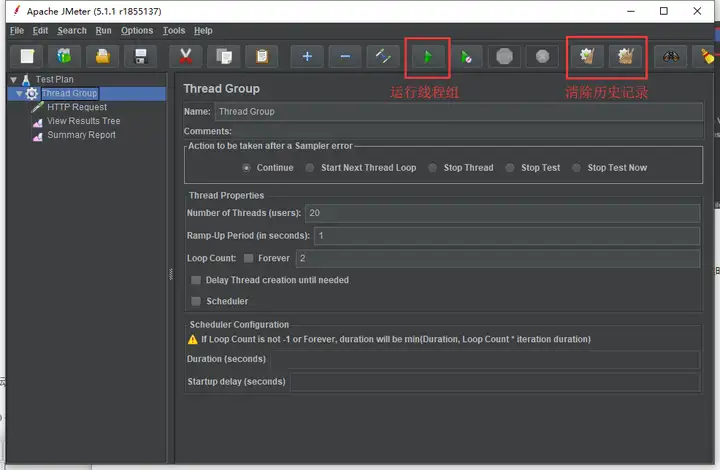Select the Test Plan tree label

coord(55,79)
